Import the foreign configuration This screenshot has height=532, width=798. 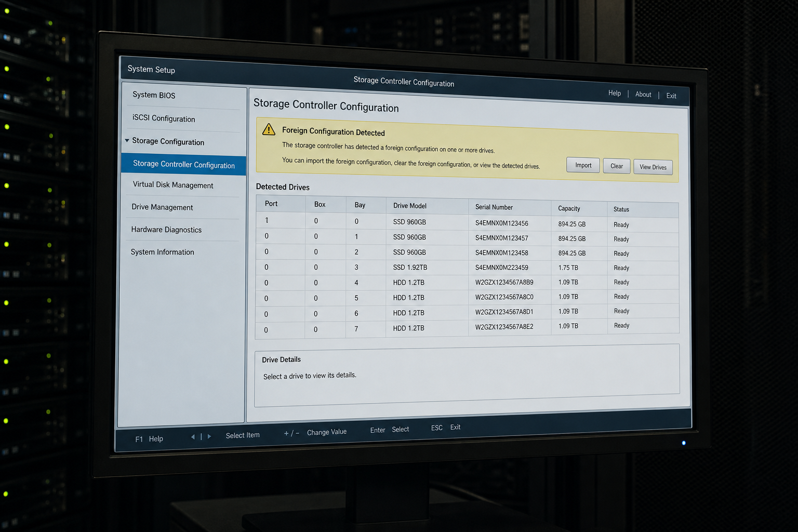pos(583,165)
